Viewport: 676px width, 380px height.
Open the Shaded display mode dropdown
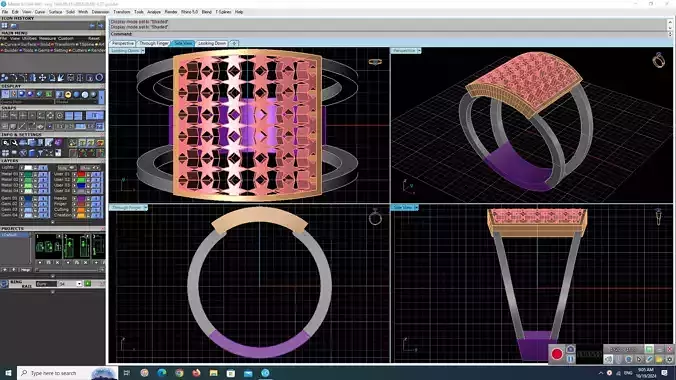click(76, 102)
